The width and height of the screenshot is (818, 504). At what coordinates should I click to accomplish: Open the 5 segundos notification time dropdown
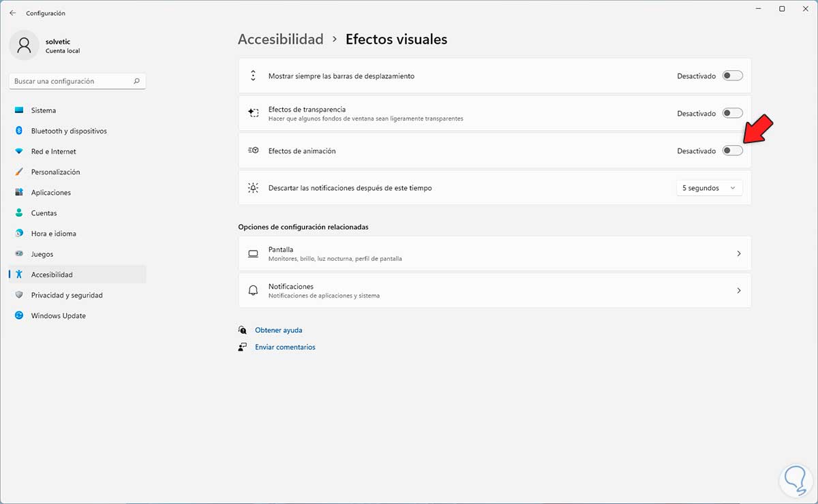tap(709, 188)
